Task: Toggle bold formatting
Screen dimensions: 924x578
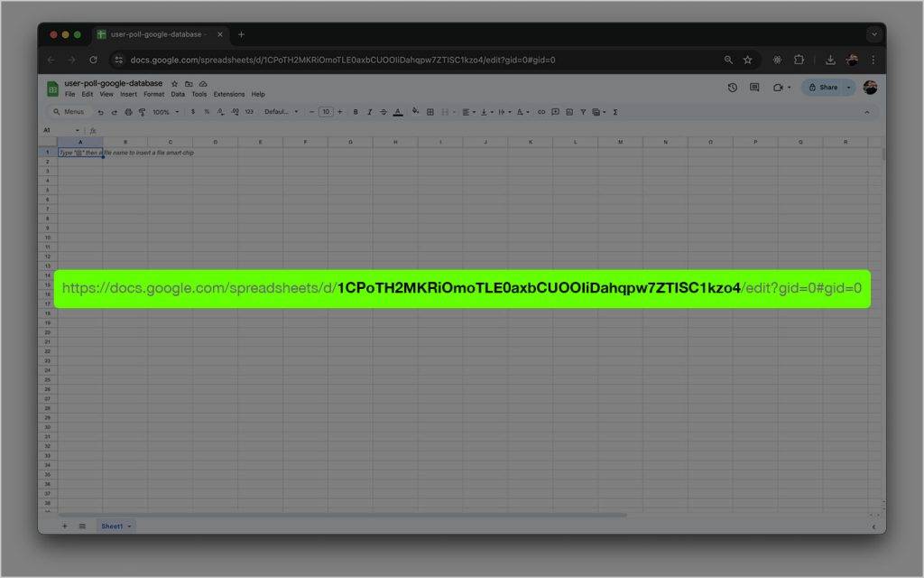Action: tap(356, 112)
